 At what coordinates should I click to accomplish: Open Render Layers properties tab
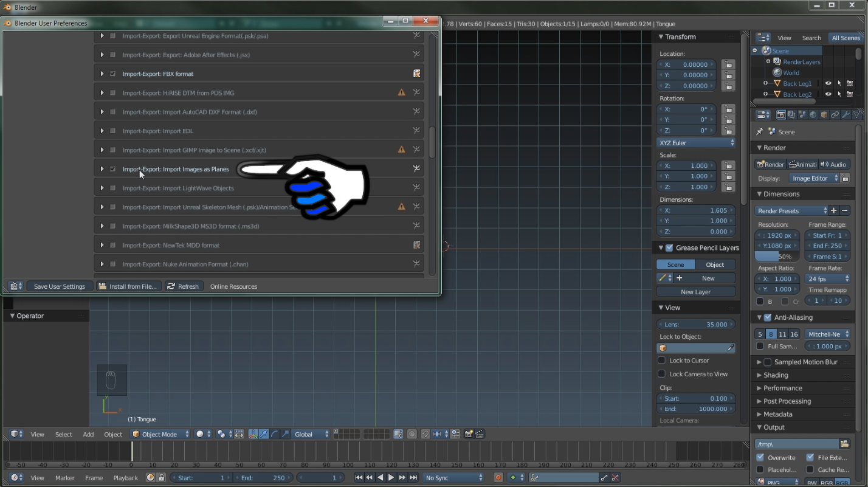791,115
